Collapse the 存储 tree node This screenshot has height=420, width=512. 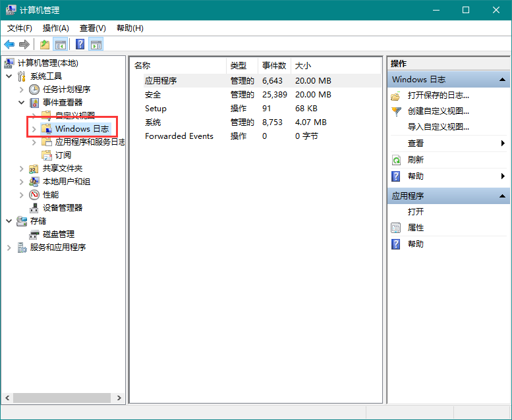coord(9,221)
